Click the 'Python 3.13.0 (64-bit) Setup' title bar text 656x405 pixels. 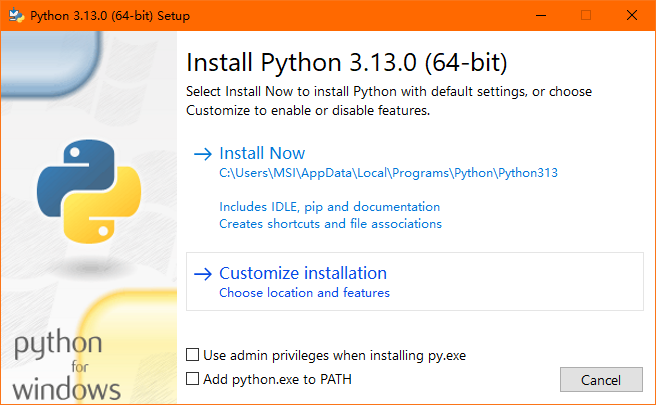point(110,16)
